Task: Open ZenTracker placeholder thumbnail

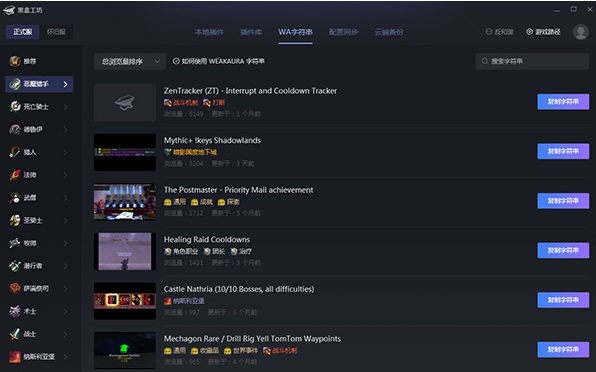Action: point(125,103)
